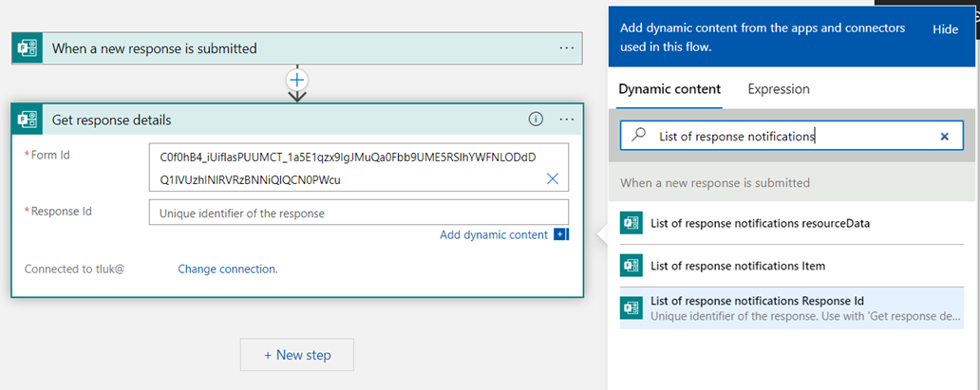Hide the dynamic content panel
The height and width of the screenshot is (390, 980).
pos(945,29)
